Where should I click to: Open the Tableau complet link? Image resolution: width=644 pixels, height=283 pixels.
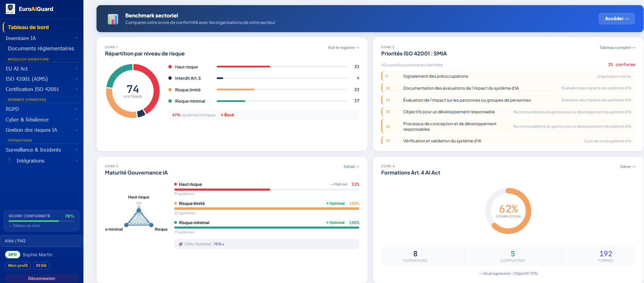617,48
